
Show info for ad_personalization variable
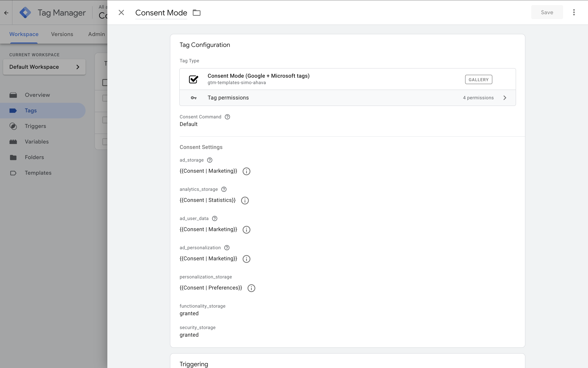pos(246,259)
